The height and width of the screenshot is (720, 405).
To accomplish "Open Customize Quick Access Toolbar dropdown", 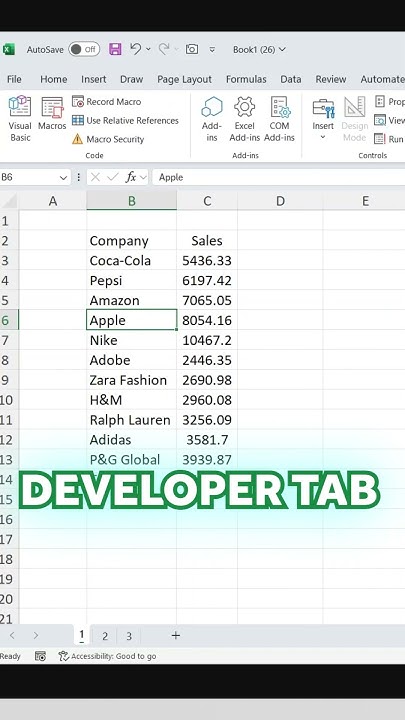I will (212, 50).
